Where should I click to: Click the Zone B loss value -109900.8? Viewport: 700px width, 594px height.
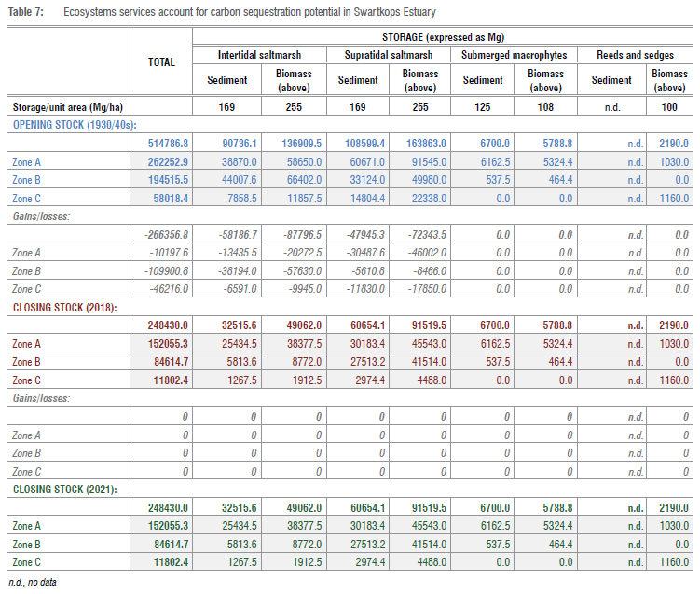click(x=166, y=270)
